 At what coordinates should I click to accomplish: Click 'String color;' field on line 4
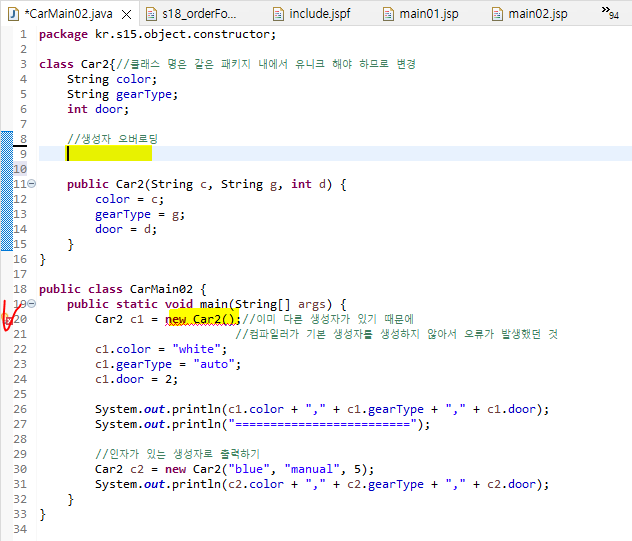tap(112, 79)
